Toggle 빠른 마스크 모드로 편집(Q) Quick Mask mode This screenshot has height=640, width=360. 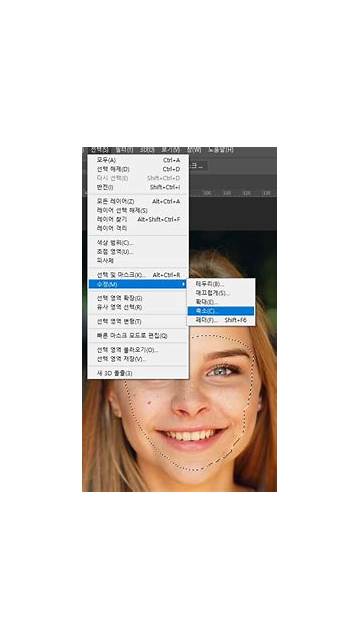coord(138,336)
